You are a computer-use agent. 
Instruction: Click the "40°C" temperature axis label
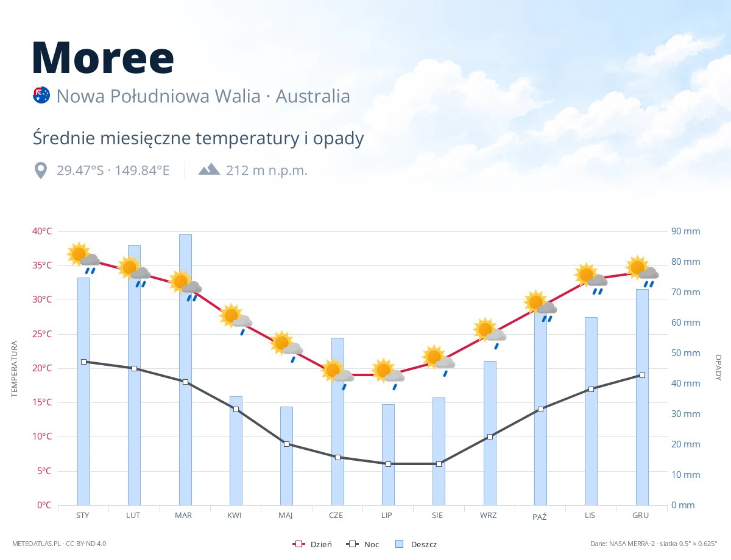tap(42, 231)
